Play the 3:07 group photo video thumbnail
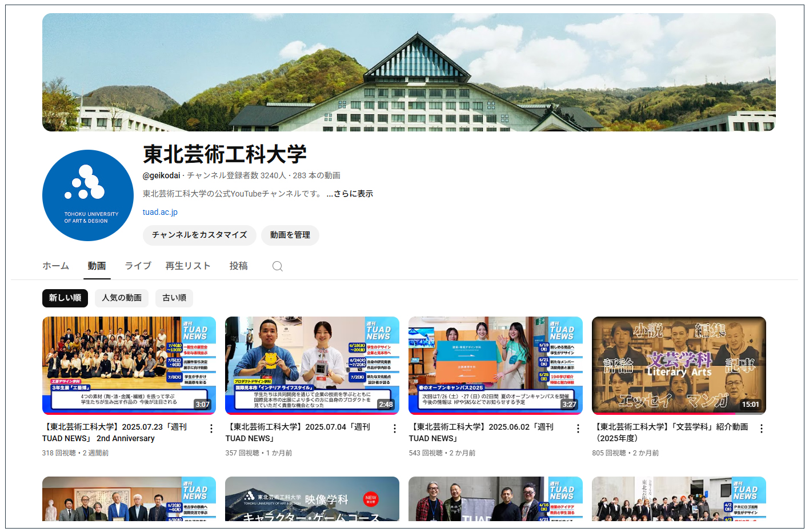 point(129,366)
